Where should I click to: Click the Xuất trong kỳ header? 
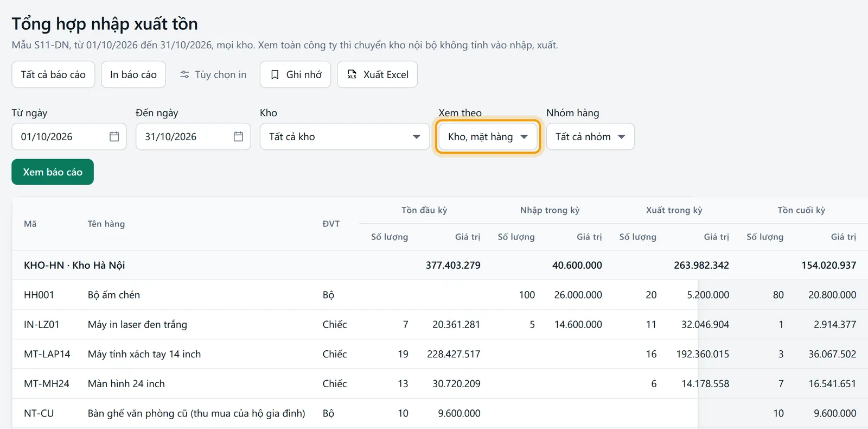coord(674,210)
